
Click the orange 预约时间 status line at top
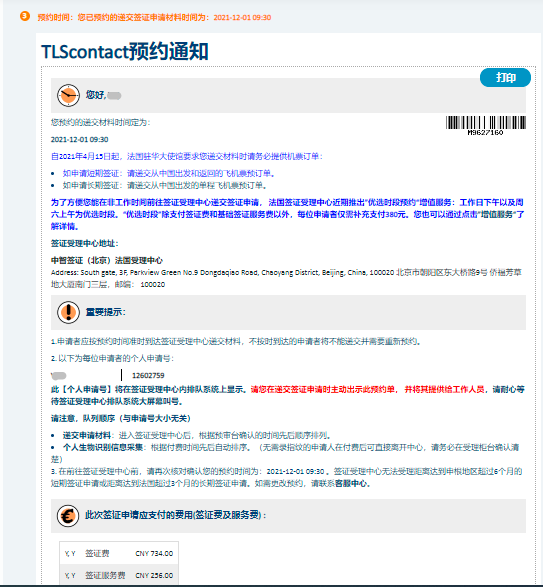coord(154,17)
